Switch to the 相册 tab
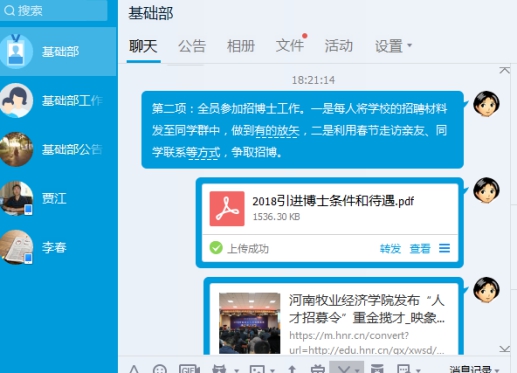Image resolution: width=517 pixels, height=373 pixels. [241, 46]
